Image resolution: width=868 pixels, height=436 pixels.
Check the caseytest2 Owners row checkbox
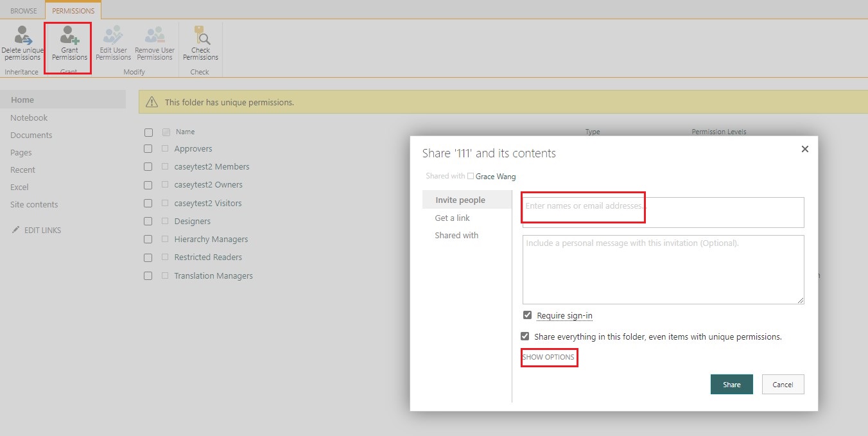148,184
